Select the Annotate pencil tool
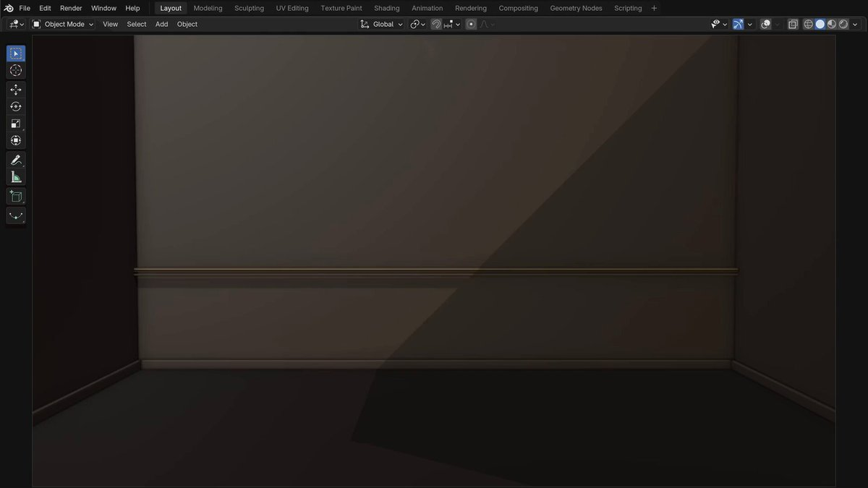The width and height of the screenshot is (868, 488). point(16,160)
